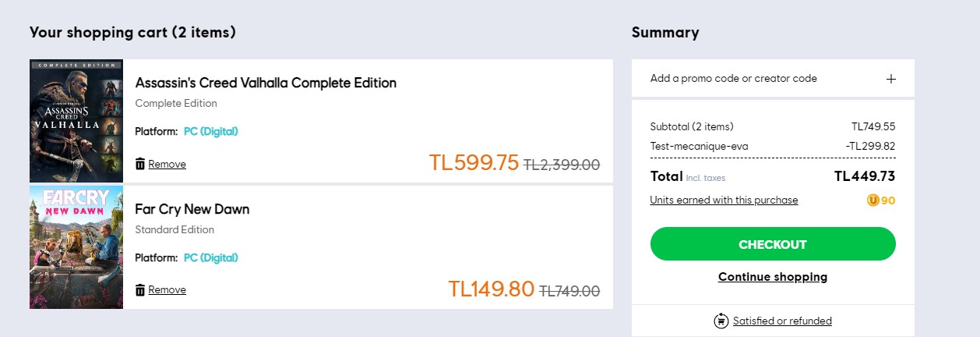Remove Assassin's Creed Valhalla from cart
The height and width of the screenshot is (337, 980).
[x=167, y=164]
